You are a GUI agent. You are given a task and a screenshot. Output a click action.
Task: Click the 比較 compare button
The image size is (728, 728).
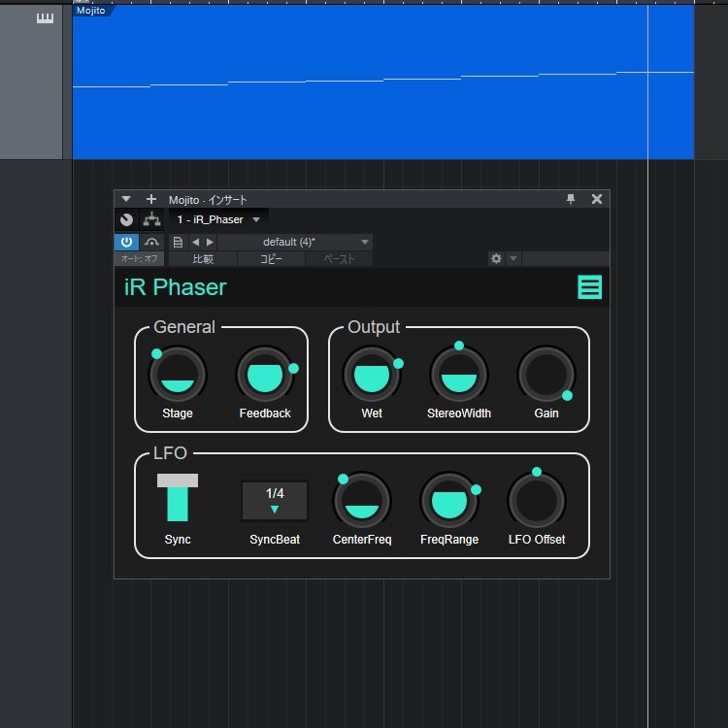pyautogui.click(x=203, y=259)
